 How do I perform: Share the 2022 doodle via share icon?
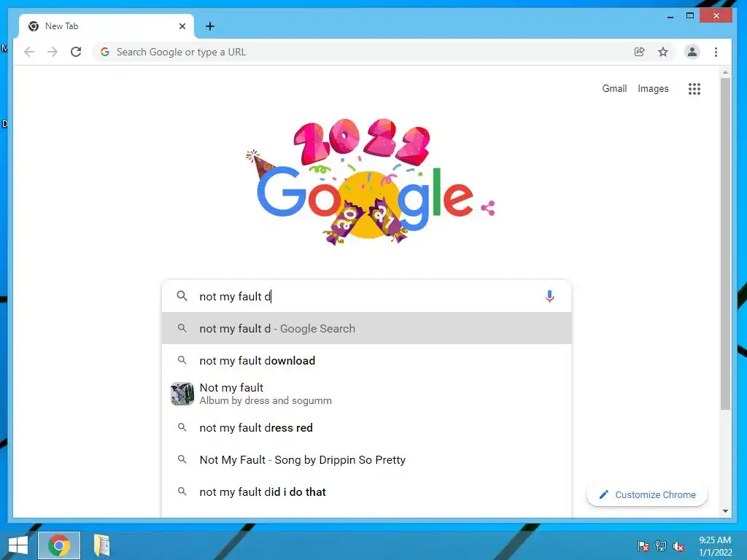point(487,208)
